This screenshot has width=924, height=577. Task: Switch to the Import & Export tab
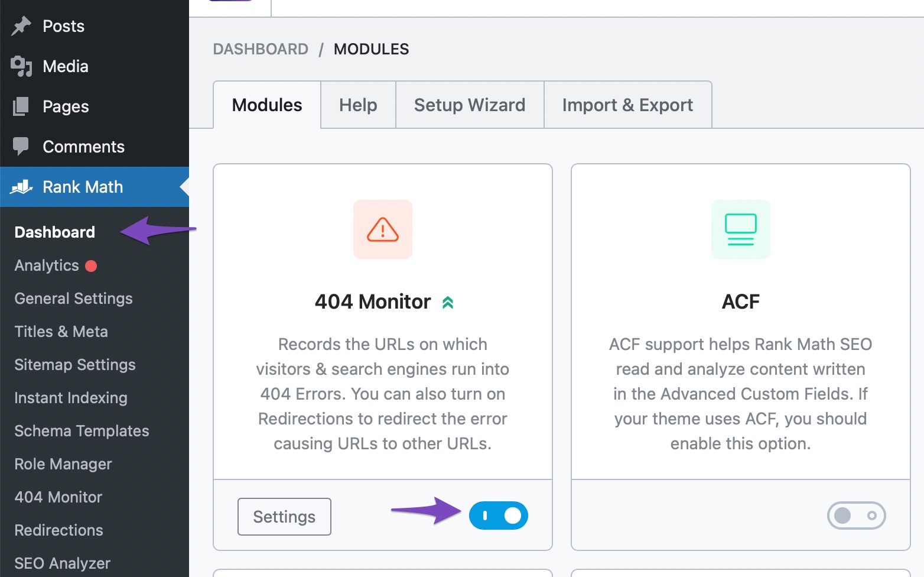click(627, 105)
